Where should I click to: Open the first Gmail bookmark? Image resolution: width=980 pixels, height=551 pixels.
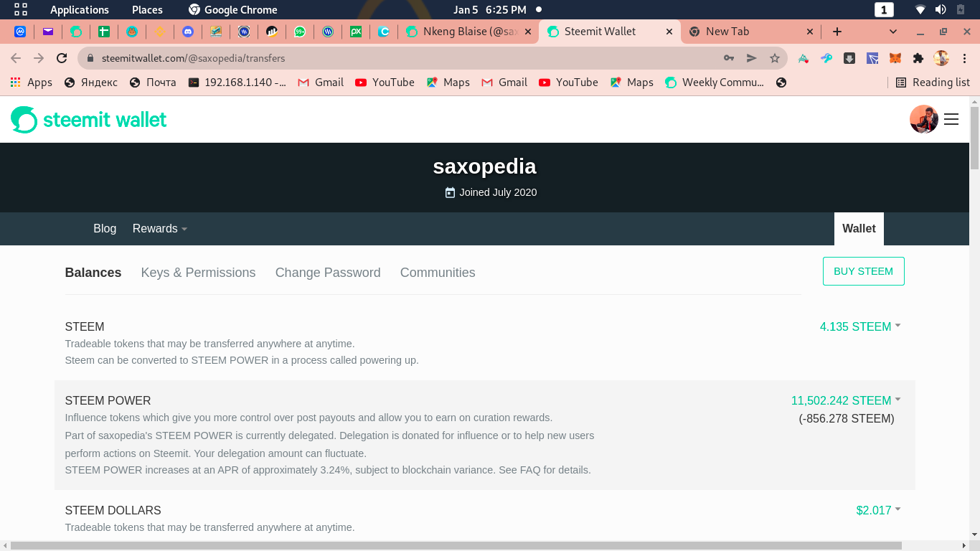click(321, 83)
